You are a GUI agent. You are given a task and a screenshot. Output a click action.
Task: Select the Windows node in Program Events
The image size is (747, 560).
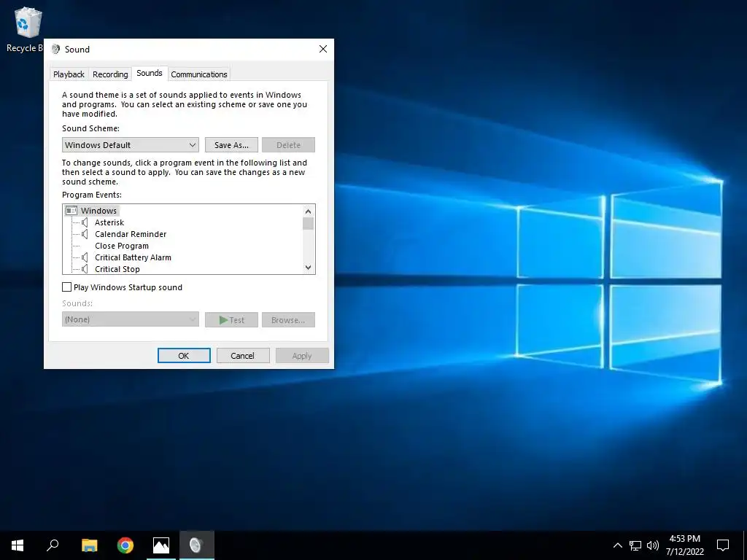coord(98,211)
